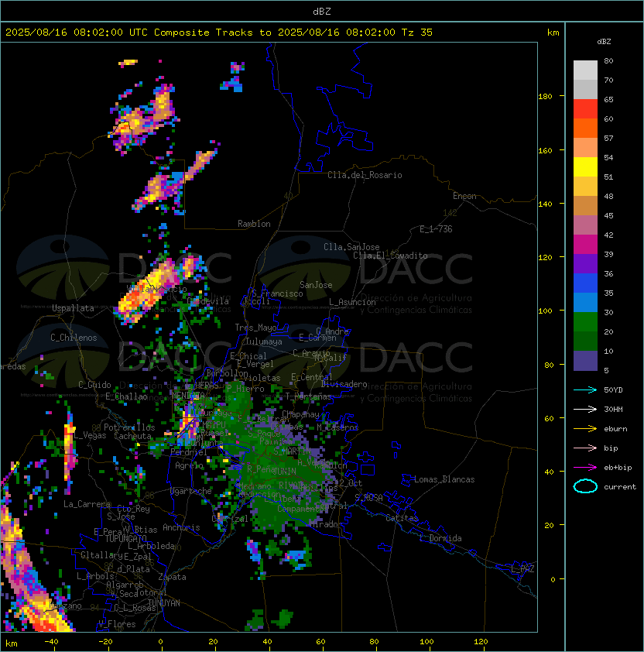Click the Lomas_Blancas place label

444,479
